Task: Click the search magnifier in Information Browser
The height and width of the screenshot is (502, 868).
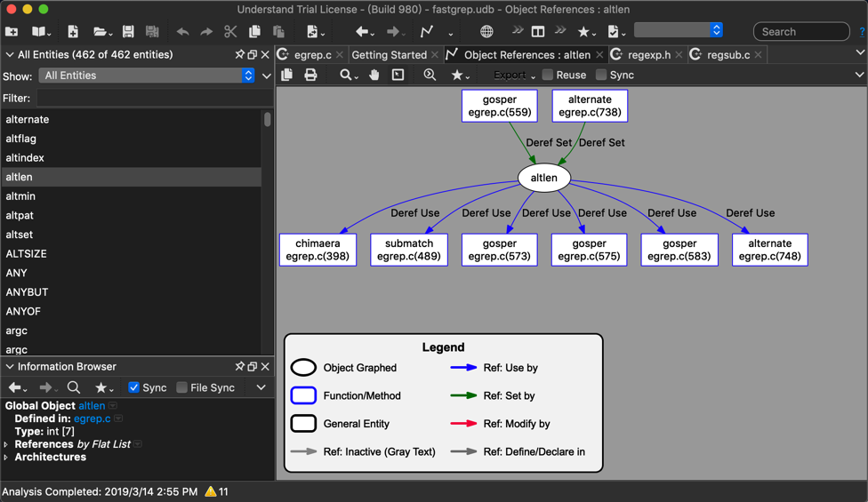Action: (74, 387)
